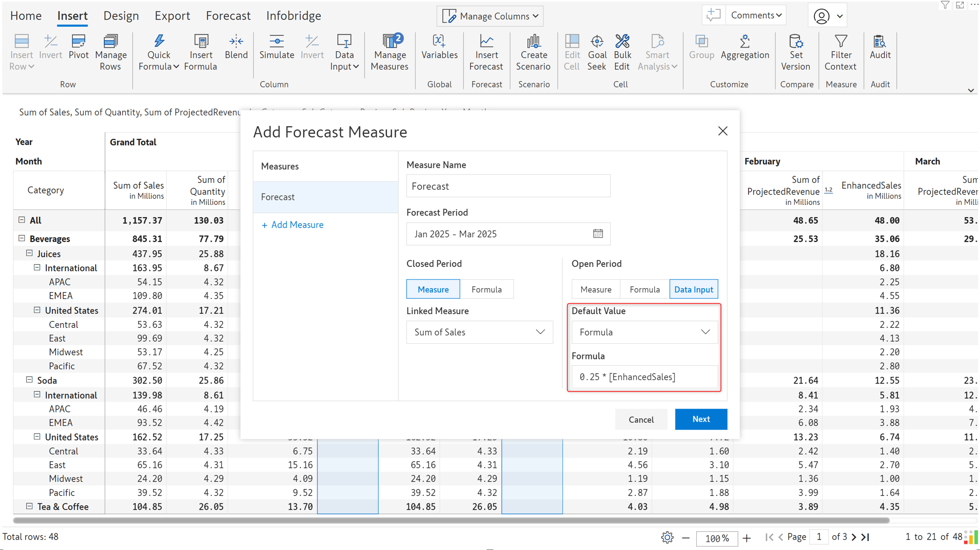Click the horizontal scrollbar under table
Image resolution: width=980 pixels, height=550 pixels.
(x=451, y=520)
